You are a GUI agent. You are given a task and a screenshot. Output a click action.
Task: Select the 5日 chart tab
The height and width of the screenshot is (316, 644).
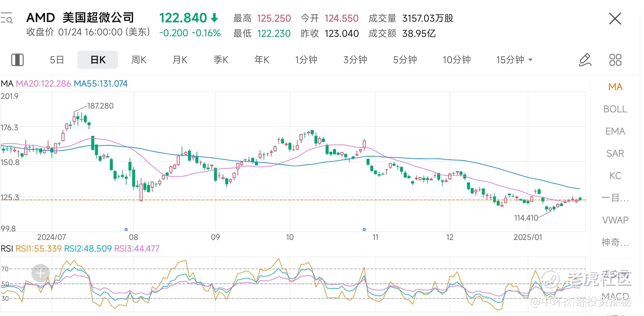(x=57, y=60)
